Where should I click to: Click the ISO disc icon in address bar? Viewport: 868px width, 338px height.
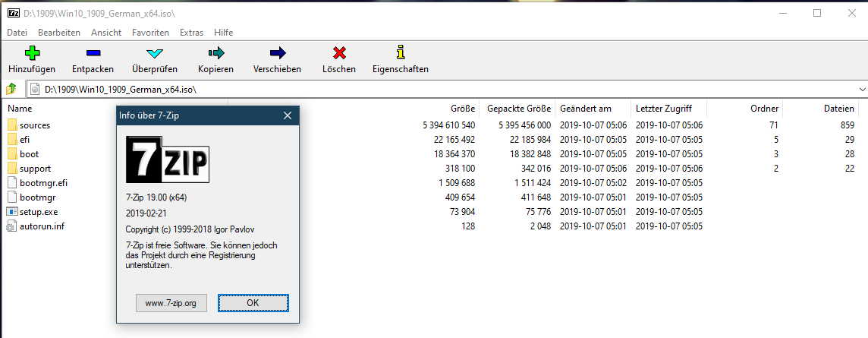tap(35, 89)
